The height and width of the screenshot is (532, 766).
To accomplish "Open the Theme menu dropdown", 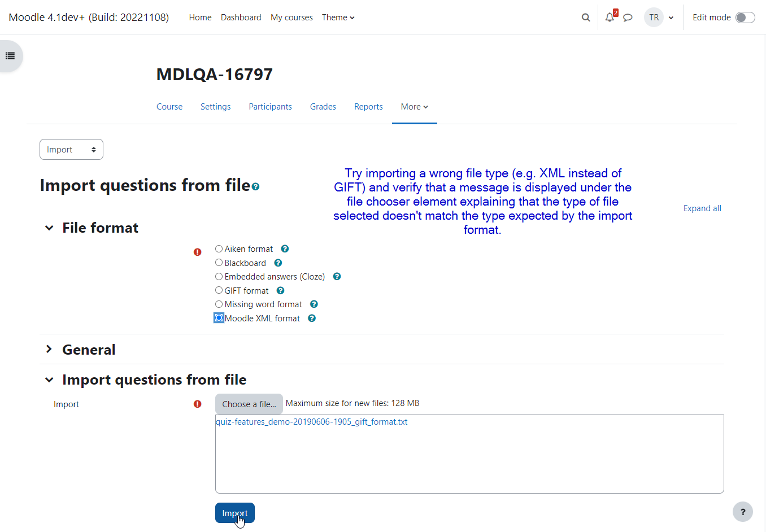I will [338, 18].
